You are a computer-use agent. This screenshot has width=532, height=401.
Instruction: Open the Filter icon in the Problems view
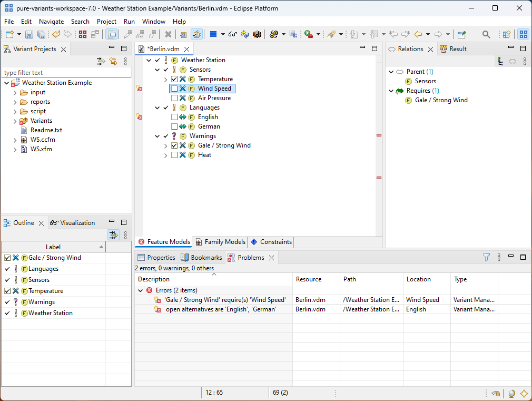point(486,257)
